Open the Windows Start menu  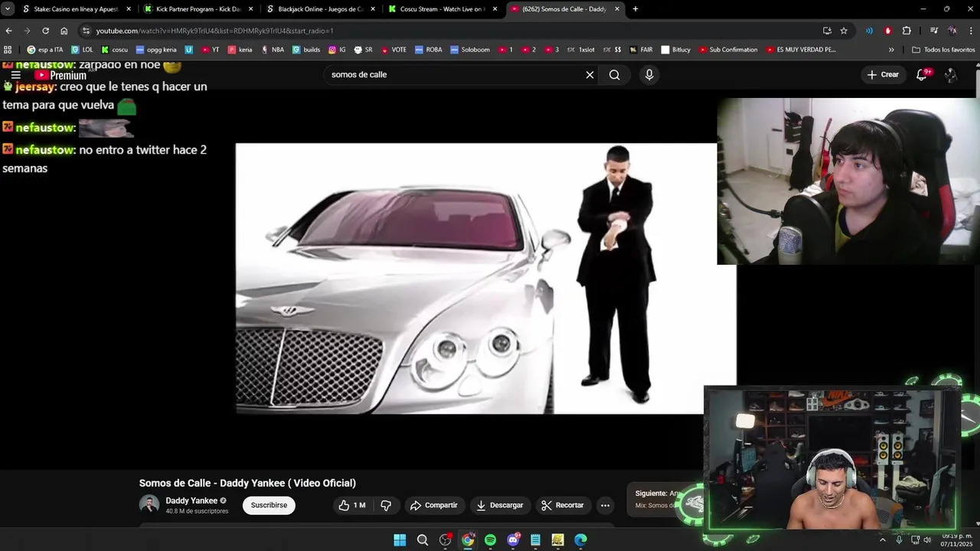pyautogui.click(x=400, y=540)
